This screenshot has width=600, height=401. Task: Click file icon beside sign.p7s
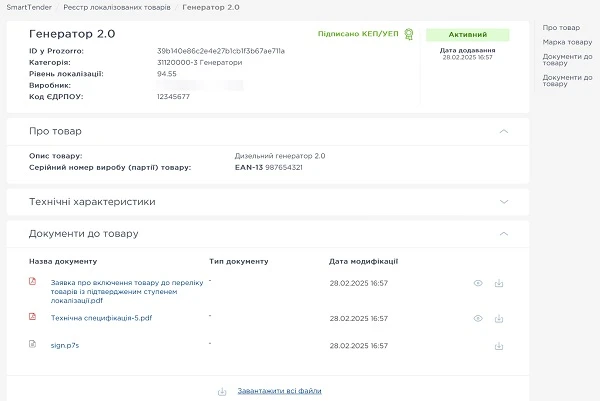[32, 344]
